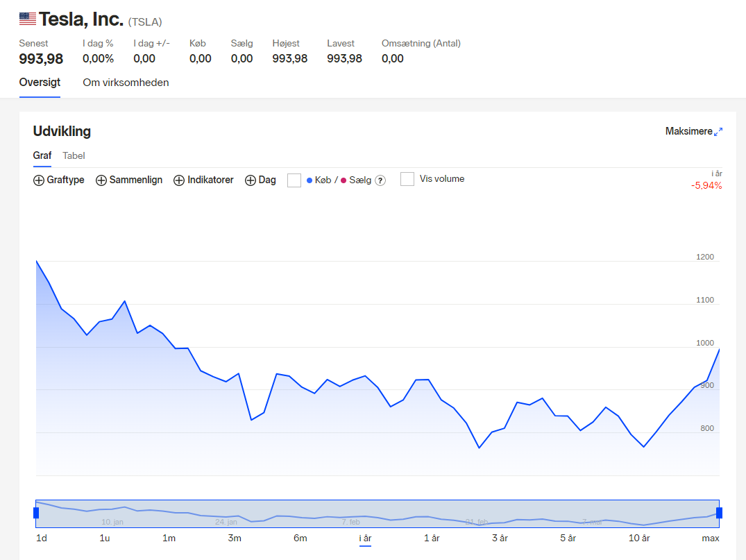This screenshot has width=746, height=560.
Task: Click the Maksimere expand arrows icon
Action: (718, 132)
